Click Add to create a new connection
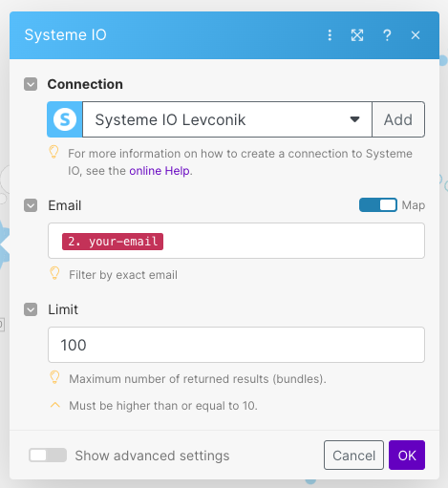 pyautogui.click(x=398, y=119)
